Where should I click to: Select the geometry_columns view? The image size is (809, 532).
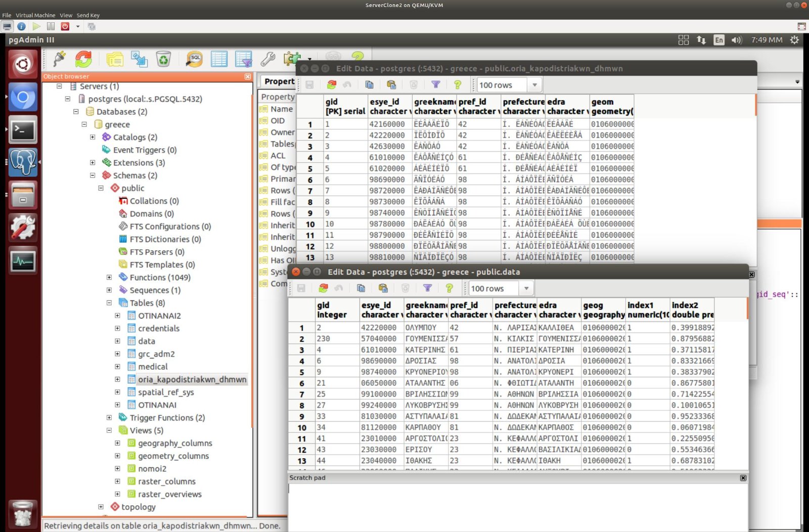pos(173,456)
